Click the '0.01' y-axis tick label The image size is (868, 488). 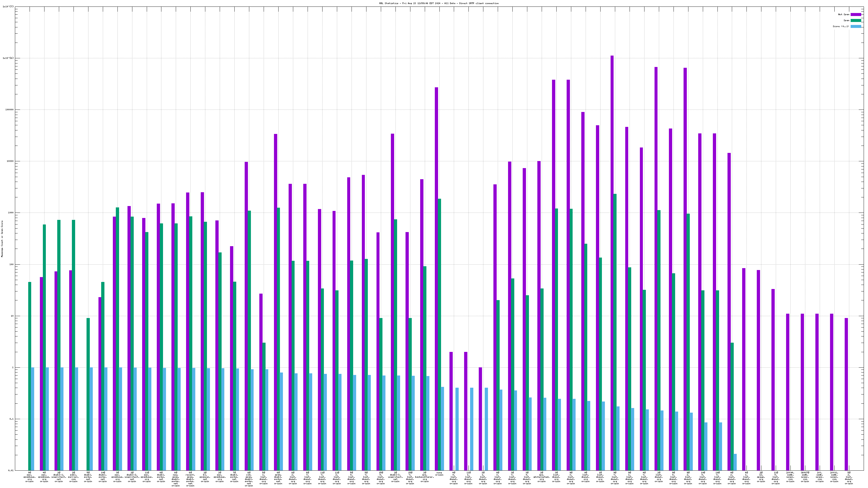11,470
